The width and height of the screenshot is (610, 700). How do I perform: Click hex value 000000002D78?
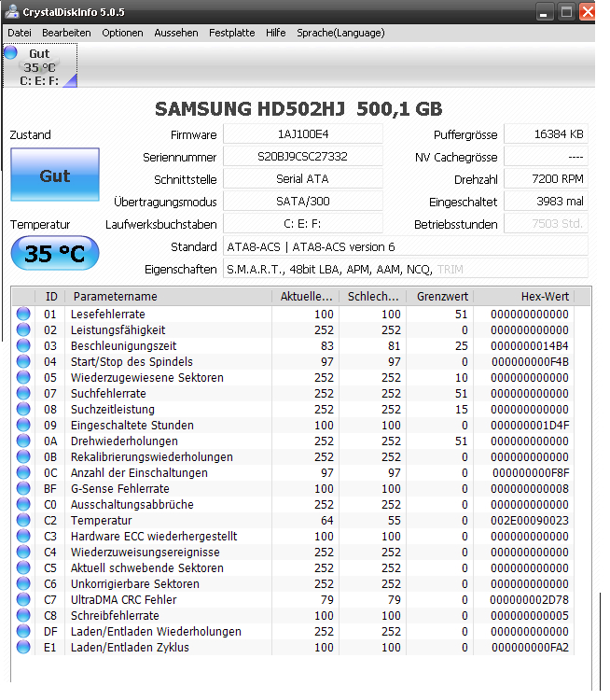(530, 599)
